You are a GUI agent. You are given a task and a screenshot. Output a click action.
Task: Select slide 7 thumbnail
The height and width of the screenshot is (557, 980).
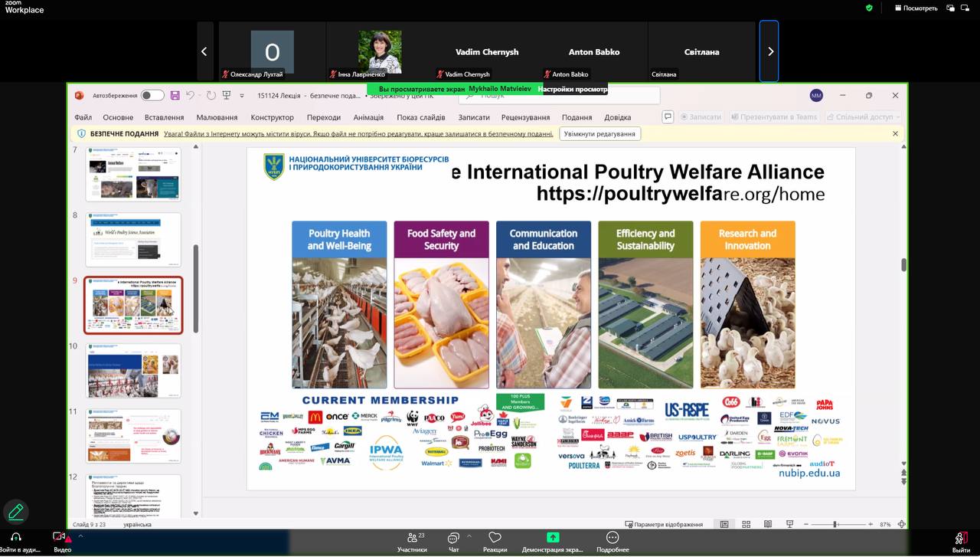133,175
